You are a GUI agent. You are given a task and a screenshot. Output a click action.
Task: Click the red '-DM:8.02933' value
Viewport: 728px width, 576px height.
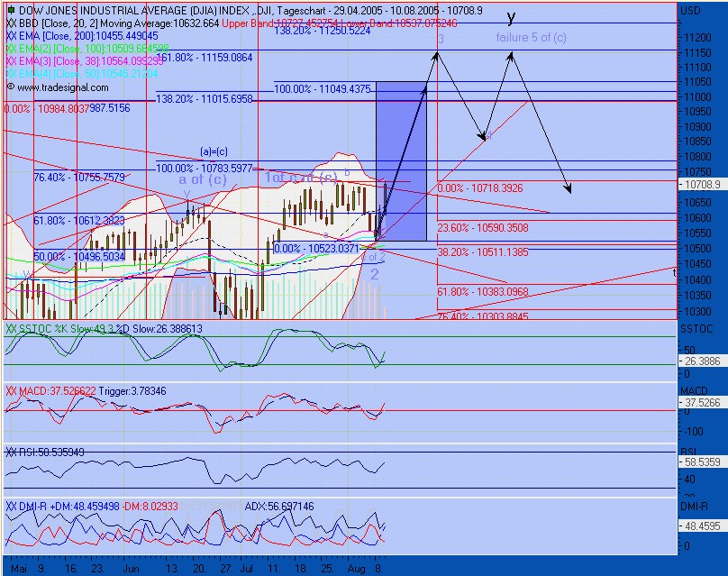pos(150,507)
